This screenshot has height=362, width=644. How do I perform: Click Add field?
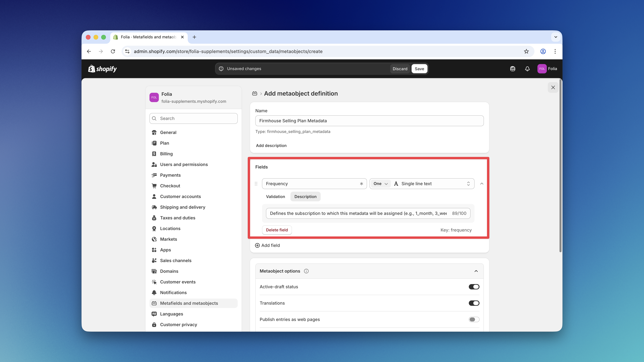[x=267, y=245]
